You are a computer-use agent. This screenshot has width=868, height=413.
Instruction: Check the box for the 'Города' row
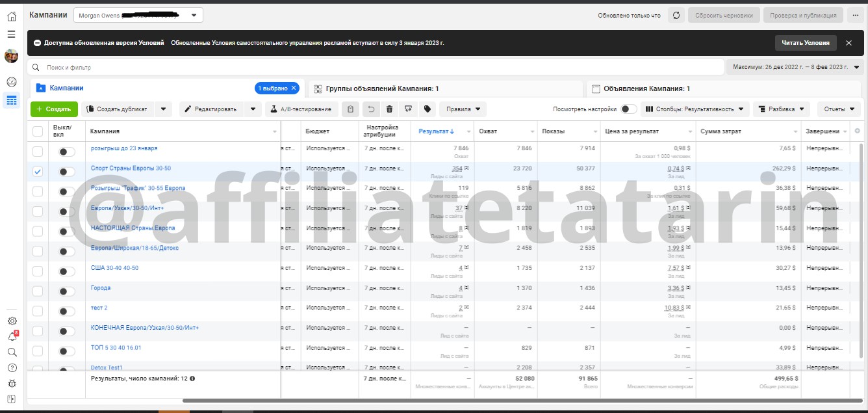click(38, 291)
